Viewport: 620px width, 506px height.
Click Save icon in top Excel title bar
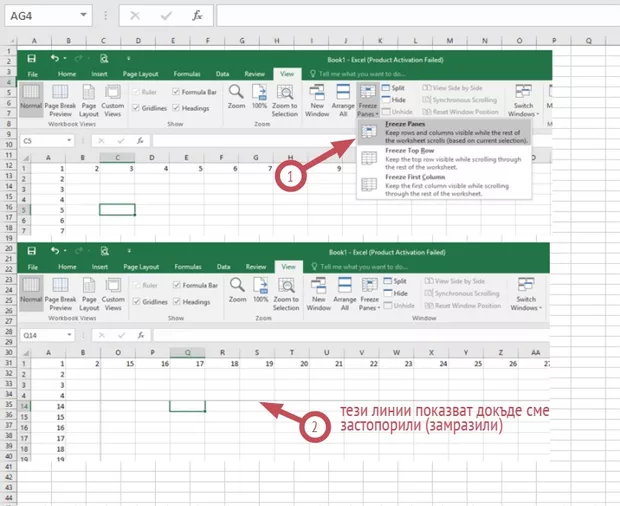coord(32,59)
